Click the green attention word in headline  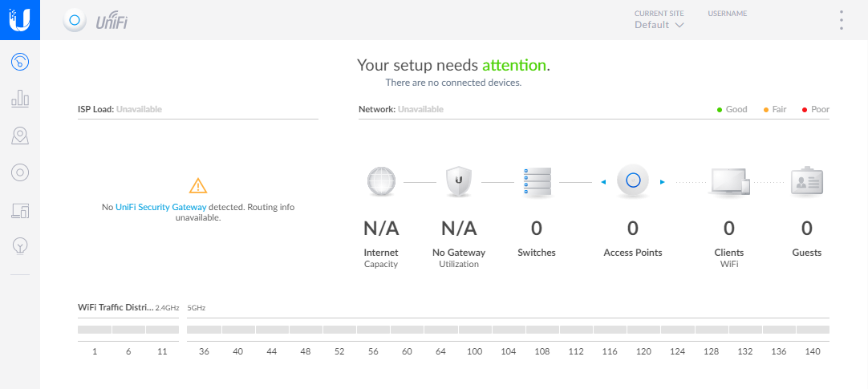click(513, 65)
